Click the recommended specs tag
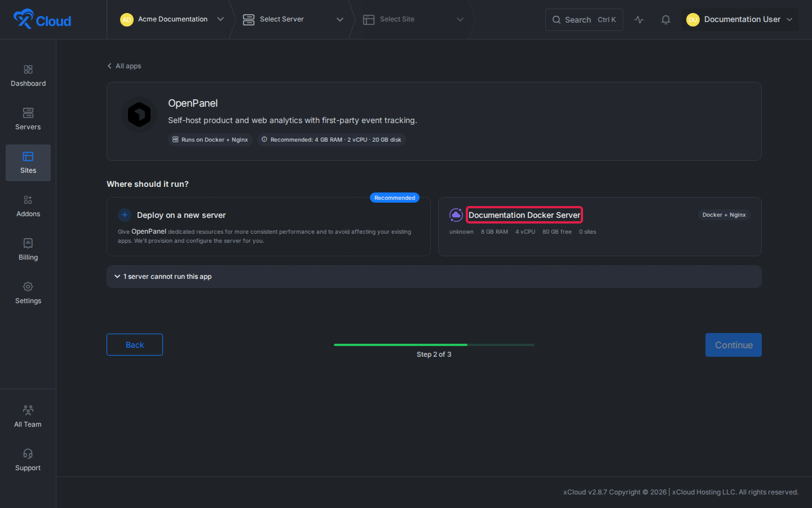This screenshot has width=812, height=508. (332, 139)
